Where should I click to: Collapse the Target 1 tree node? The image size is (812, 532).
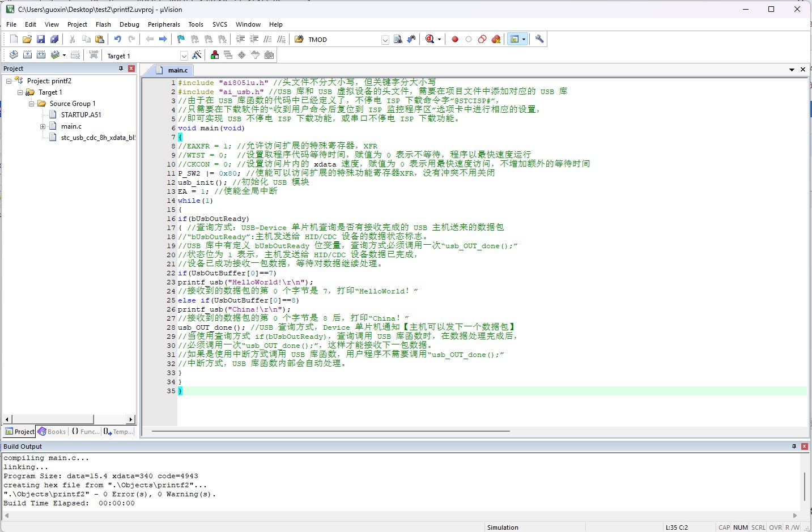pos(20,92)
